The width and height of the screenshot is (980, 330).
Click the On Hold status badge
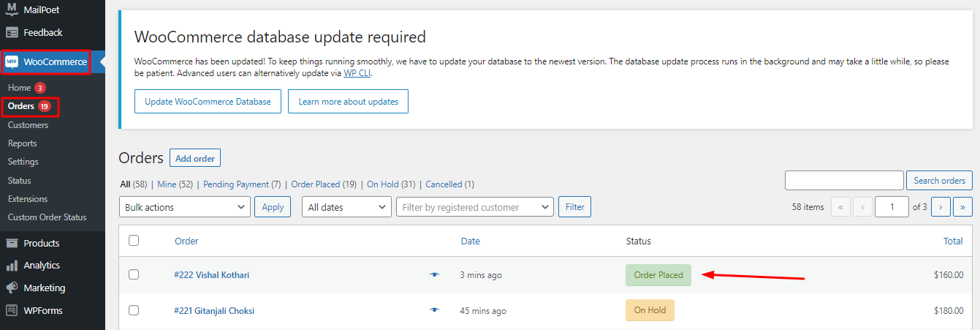point(650,310)
